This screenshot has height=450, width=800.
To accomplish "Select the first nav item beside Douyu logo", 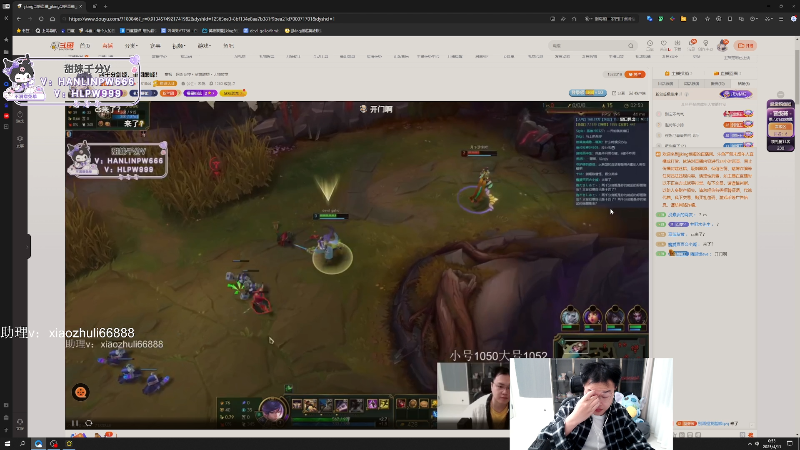I will 85,46.
